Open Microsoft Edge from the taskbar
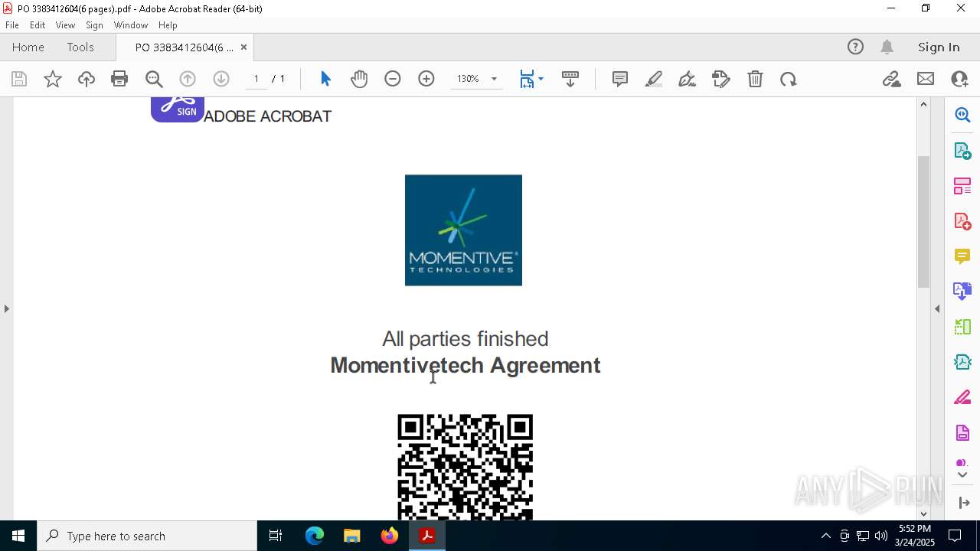Viewport: 980px width, 551px height. click(315, 536)
